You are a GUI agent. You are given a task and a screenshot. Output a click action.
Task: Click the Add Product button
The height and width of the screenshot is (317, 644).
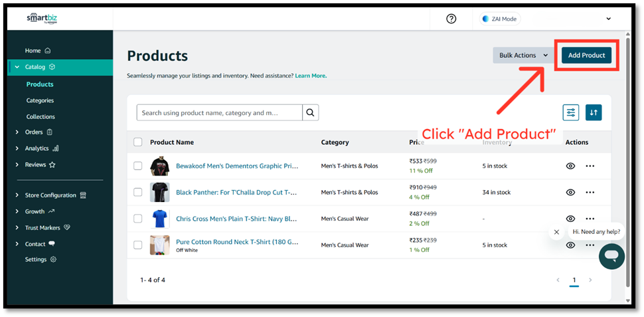pyautogui.click(x=586, y=55)
